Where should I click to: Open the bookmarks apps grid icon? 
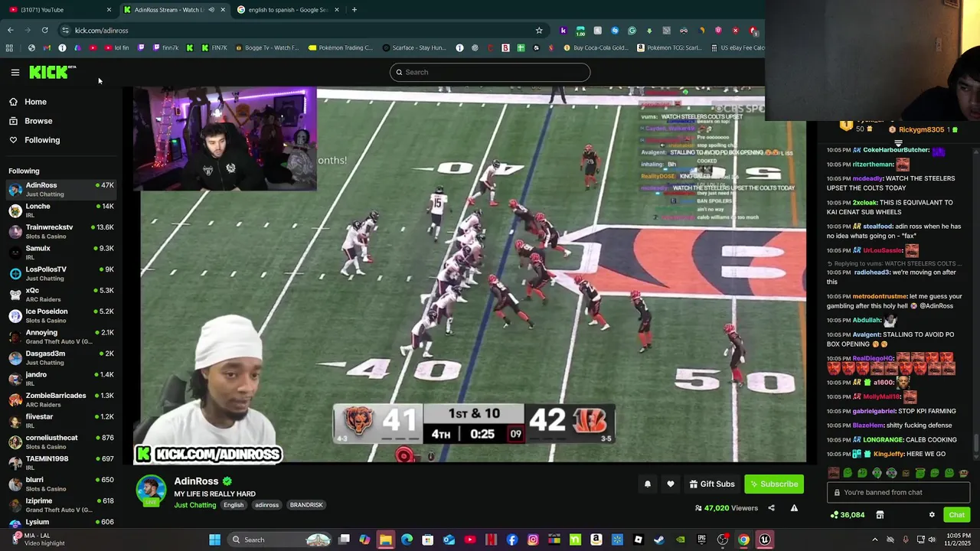click(x=9, y=47)
